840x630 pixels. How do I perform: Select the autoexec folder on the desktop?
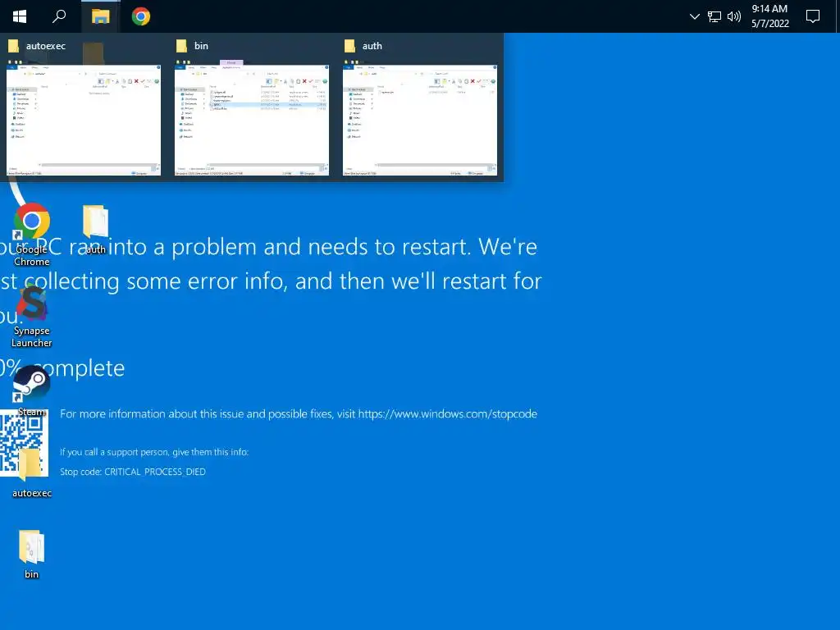[32, 472]
